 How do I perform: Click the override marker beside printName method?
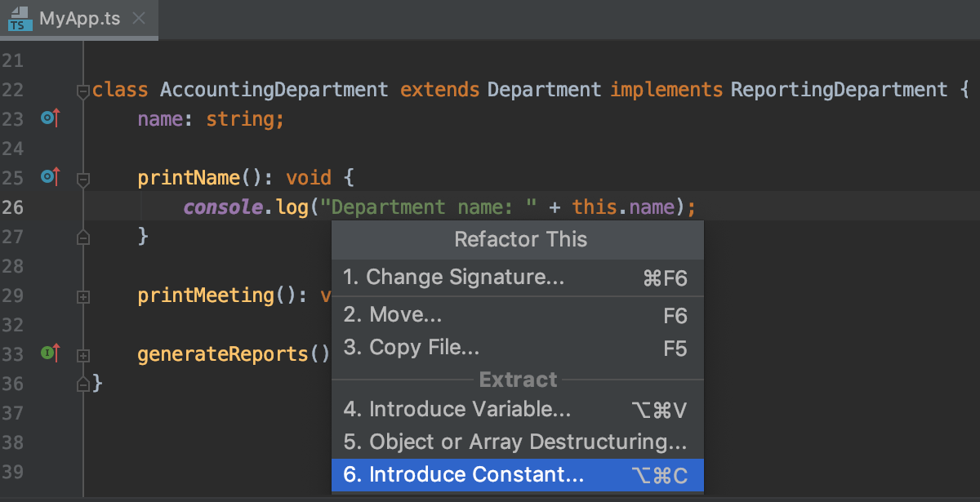pyautogui.click(x=50, y=177)
